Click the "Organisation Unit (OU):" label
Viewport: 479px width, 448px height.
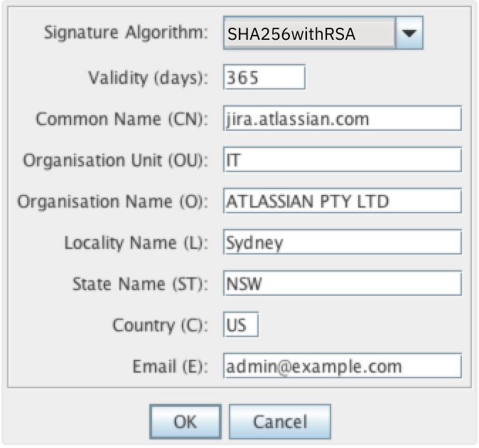click(115, 160)
